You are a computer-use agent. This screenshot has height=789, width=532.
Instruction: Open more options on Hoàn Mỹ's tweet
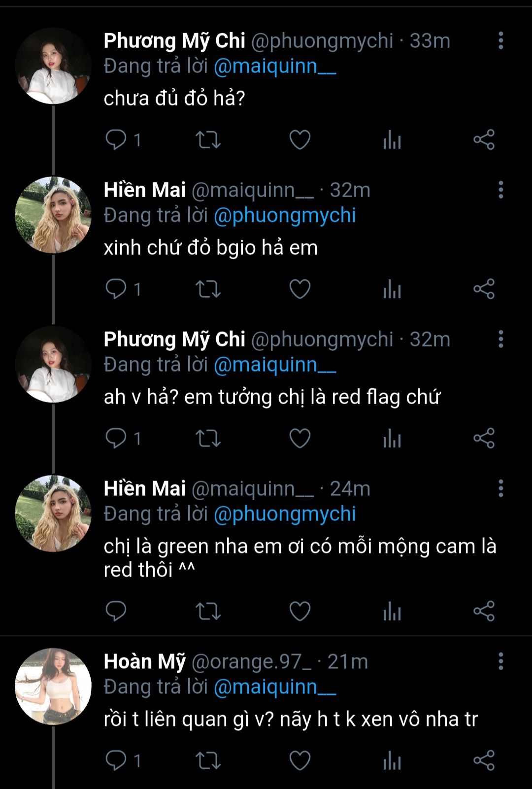(500, 661)
